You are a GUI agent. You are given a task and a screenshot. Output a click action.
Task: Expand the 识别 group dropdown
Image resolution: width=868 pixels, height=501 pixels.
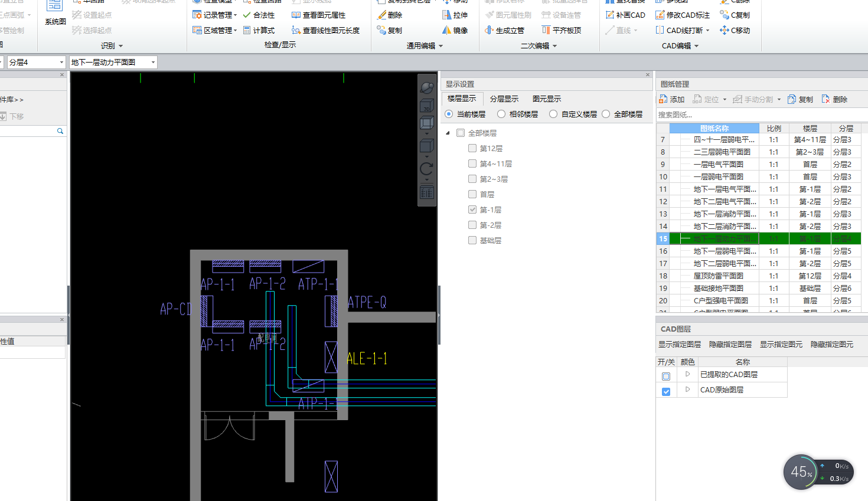coord(121,45)
